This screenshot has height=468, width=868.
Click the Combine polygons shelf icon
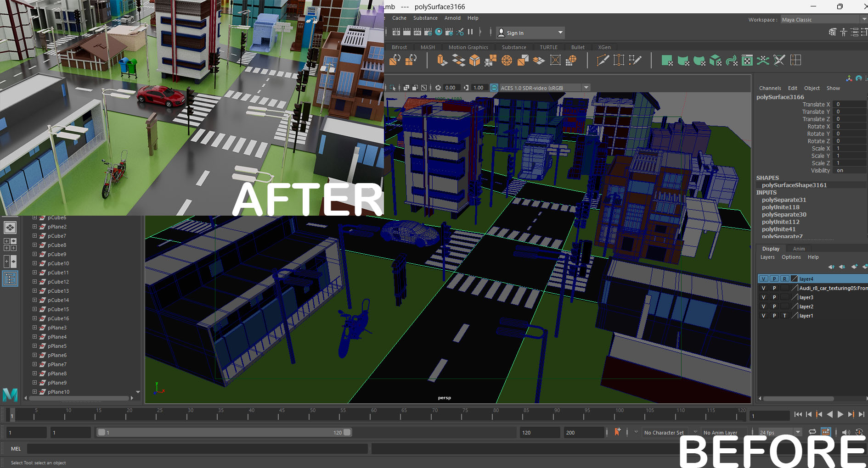click(395, 60)
